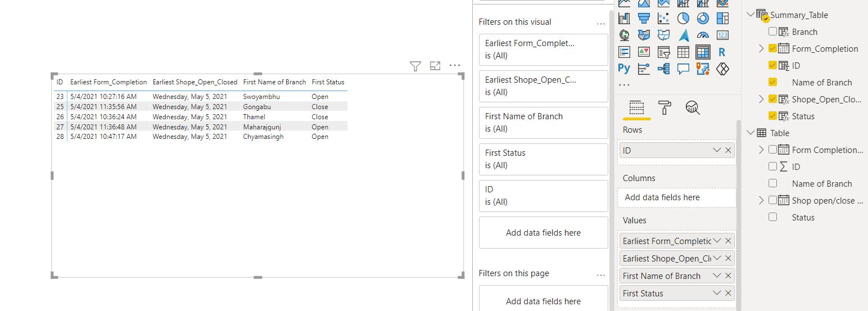Remove ID from the Rows well
The image size is (868, 311).
click(729, 150)
